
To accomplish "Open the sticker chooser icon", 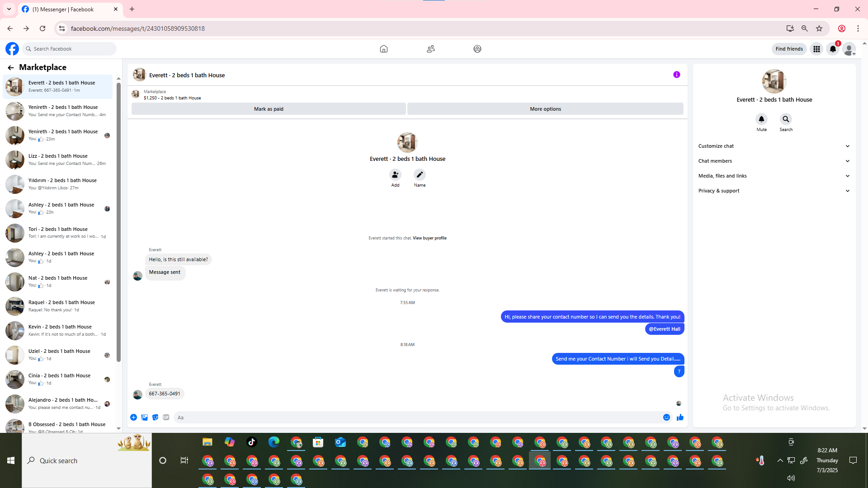I will pos(155,418).
